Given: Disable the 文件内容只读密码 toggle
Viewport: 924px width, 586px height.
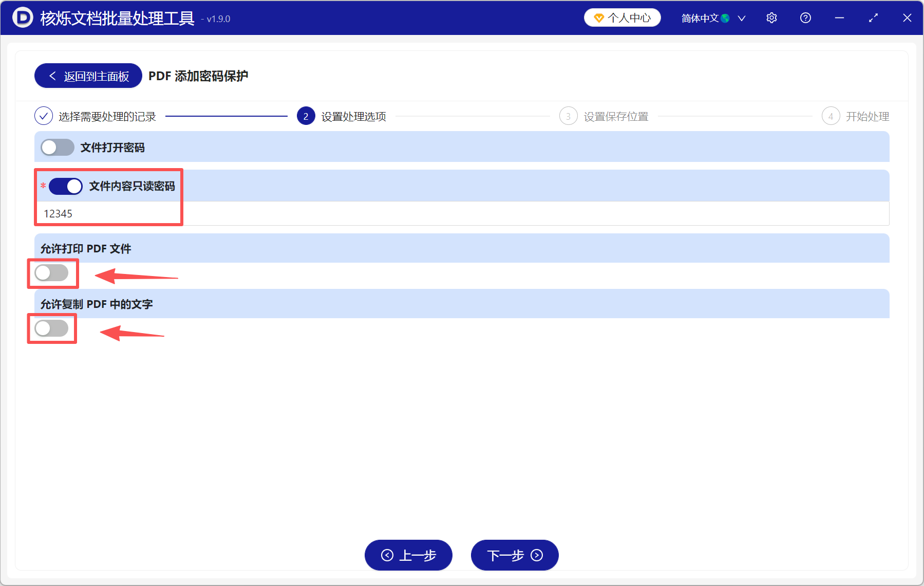Looking at the screenshot, I should (x=65, y=186).
